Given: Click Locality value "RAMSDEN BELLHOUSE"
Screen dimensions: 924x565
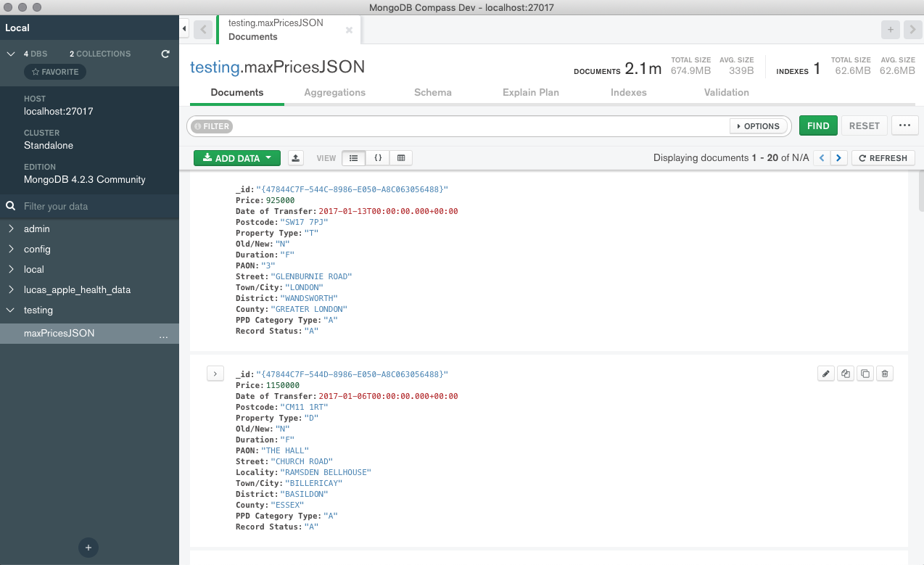Looking at the screenshot, I should (326, 472).
